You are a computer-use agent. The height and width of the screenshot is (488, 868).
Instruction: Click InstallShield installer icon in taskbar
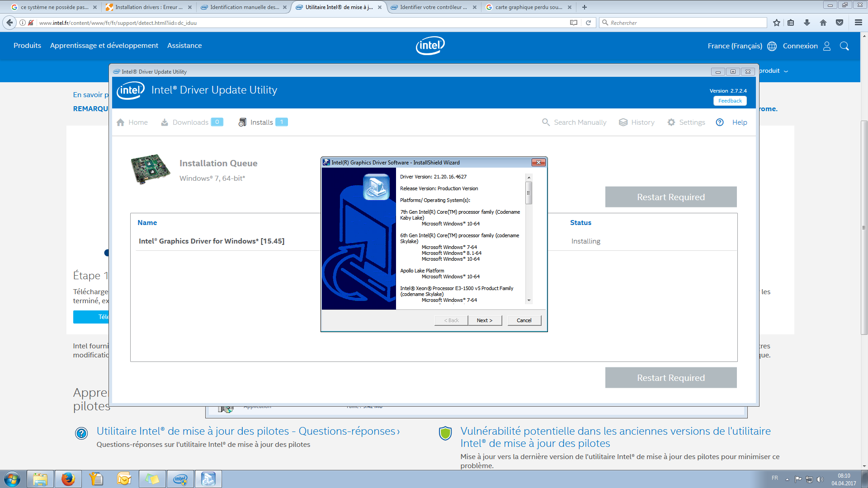pos(208,479)
